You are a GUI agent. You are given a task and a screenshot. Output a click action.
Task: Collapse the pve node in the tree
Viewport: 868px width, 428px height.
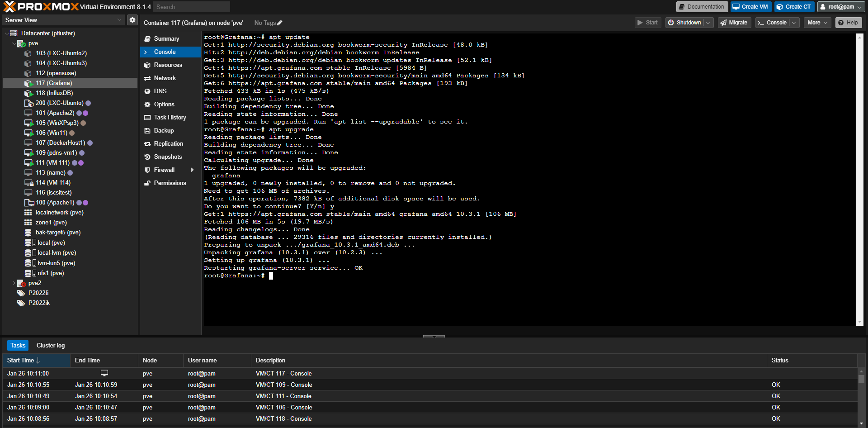coord(14,43)
